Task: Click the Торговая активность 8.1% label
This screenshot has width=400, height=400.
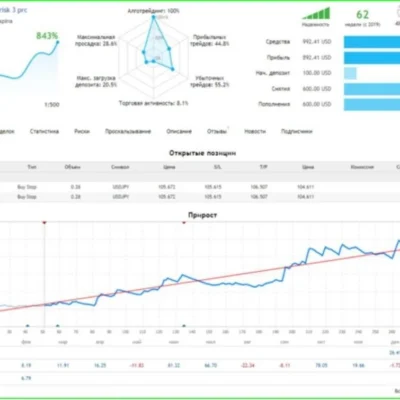Action: coord(154,103)
